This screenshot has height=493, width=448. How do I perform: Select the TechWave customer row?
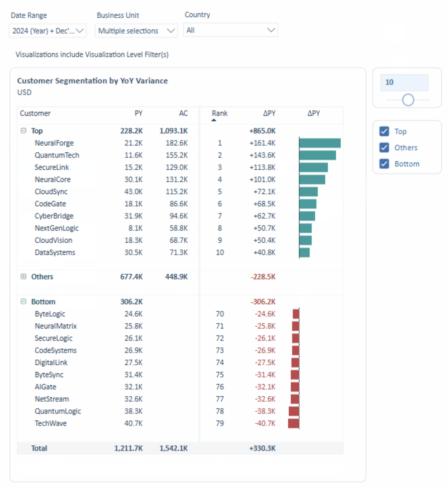tap(180, 423)
